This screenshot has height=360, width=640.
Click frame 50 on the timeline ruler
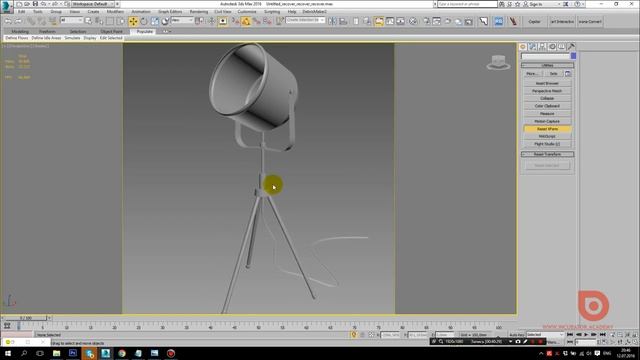click(258, 327)
